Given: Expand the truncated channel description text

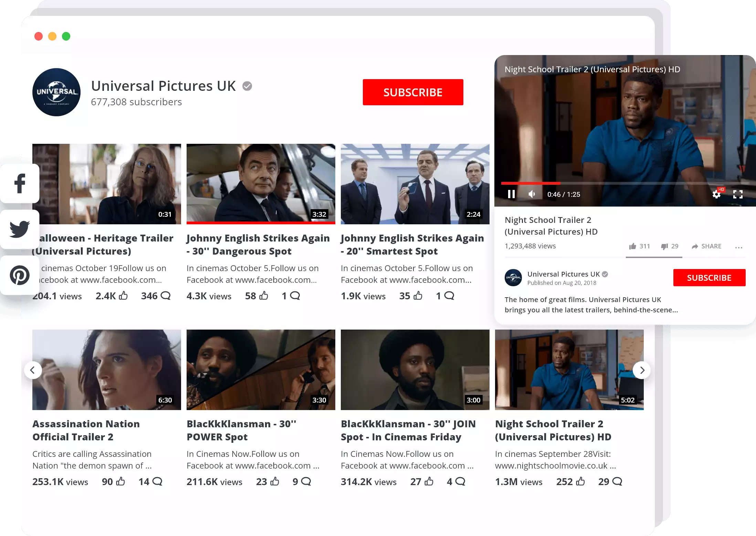Looking at the screenshot, I should click(x=591, y=305).
